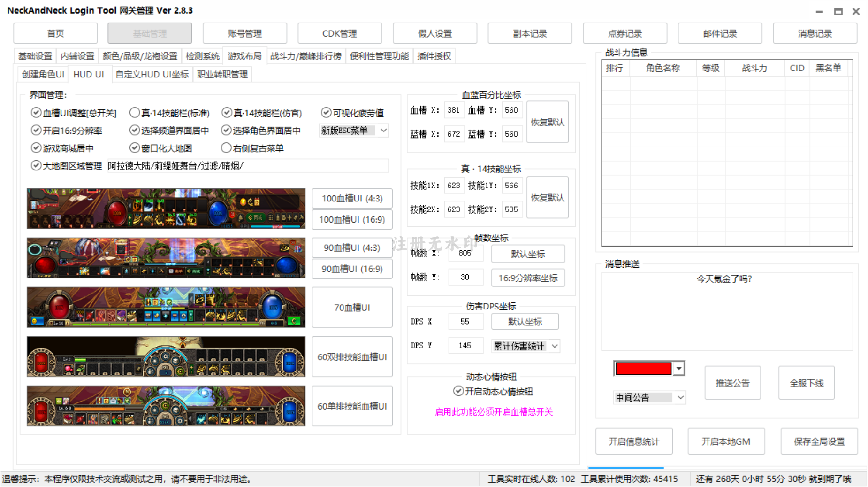Open the 邮件记录 main tab

click(720, 33)
